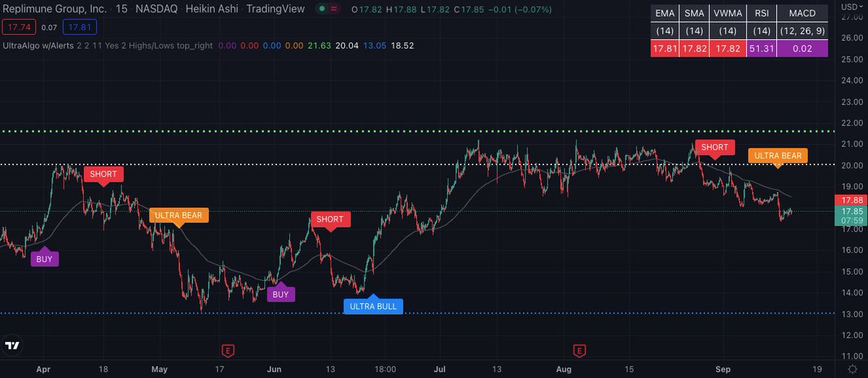Click the EMA header cell
The width and height of the screenshot is (868, 378).
663,14
